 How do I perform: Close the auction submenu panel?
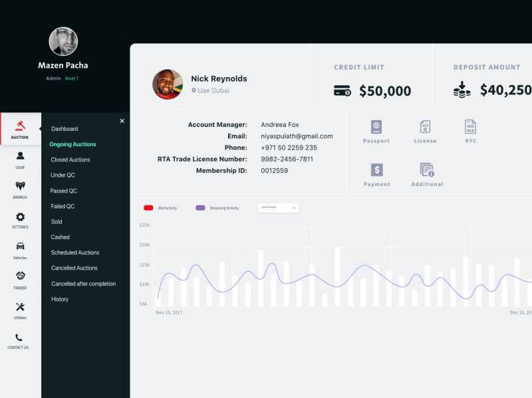coord(122,121)
